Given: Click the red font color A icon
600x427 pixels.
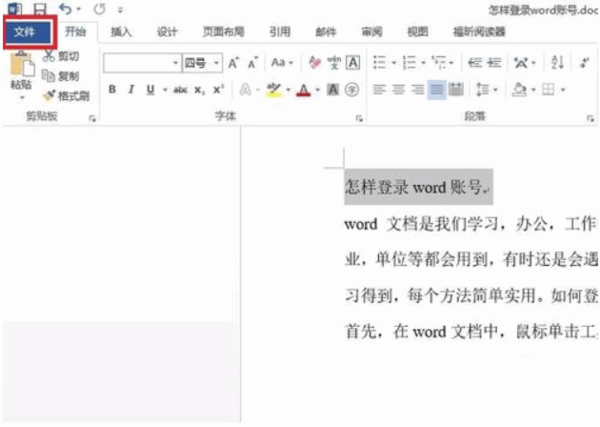Looking at the screenshot, I should coord(303,90).
